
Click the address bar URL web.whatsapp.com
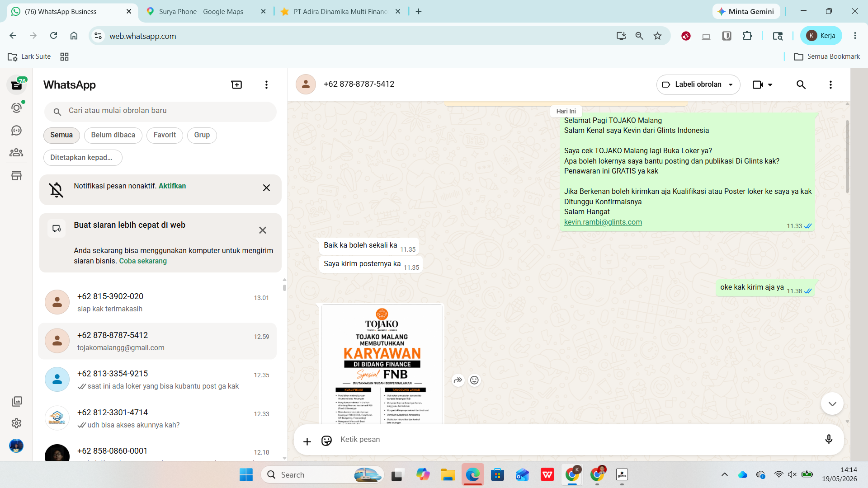click(x=143, y=36)
